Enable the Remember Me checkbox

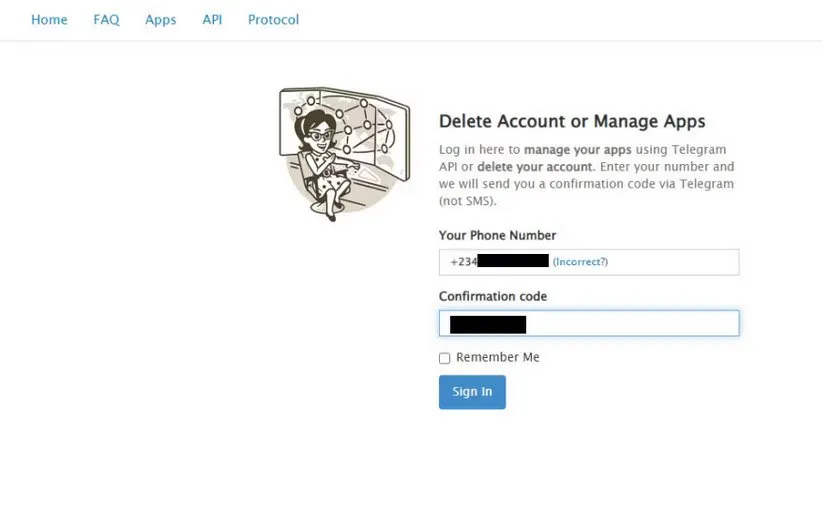[x=445, y=358]
